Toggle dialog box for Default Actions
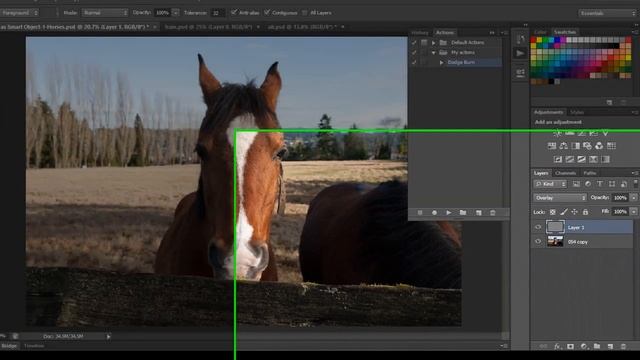The height and width of the screenshot is (360, 640). pos(424,42)
